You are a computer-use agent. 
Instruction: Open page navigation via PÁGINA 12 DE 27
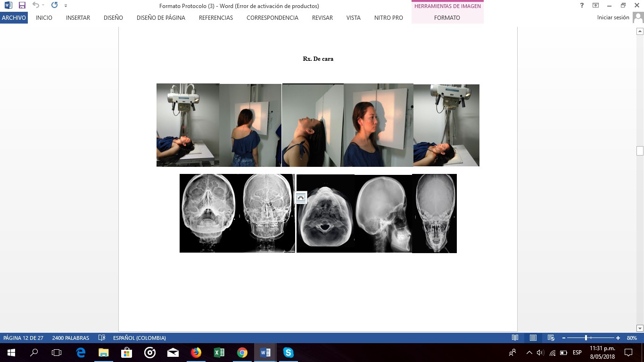(x=23, y=337)
